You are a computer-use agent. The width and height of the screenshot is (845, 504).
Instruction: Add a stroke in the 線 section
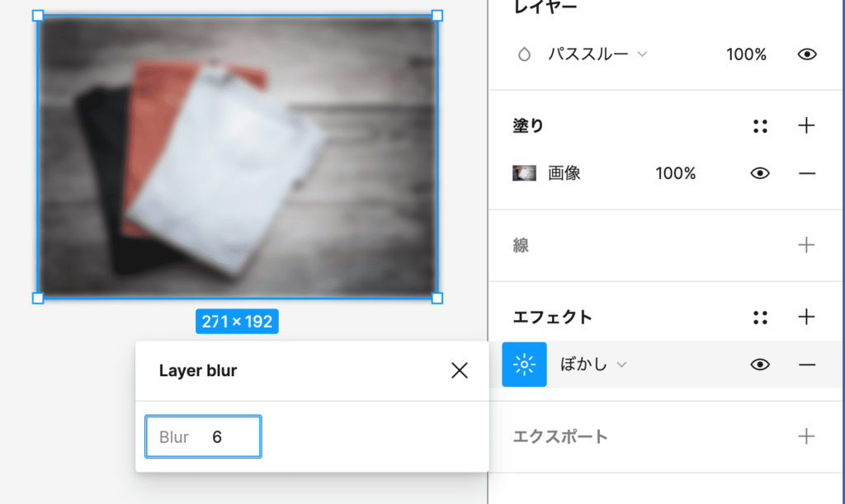(x=807, y=245)
